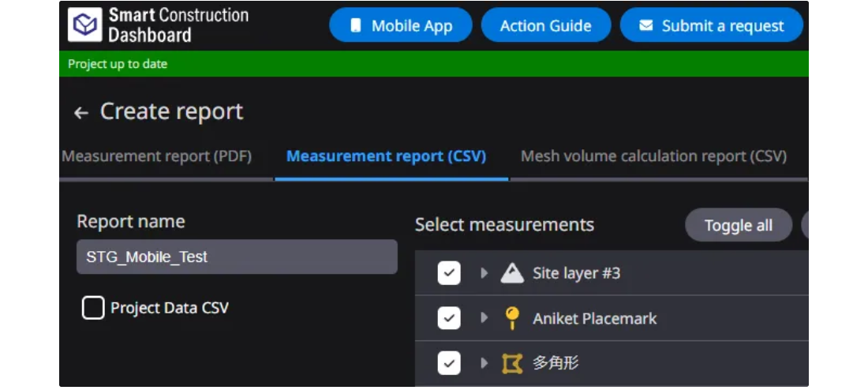This screenshot has width=868, height=390.
Task: Switch to Measurement report (PDF) tab
Action: 157,156
